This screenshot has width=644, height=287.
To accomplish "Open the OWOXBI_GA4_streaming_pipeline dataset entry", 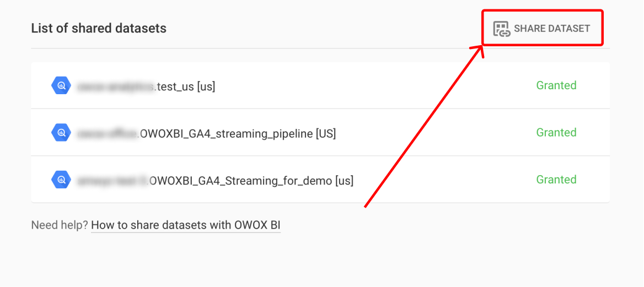I will click(320, 133).
